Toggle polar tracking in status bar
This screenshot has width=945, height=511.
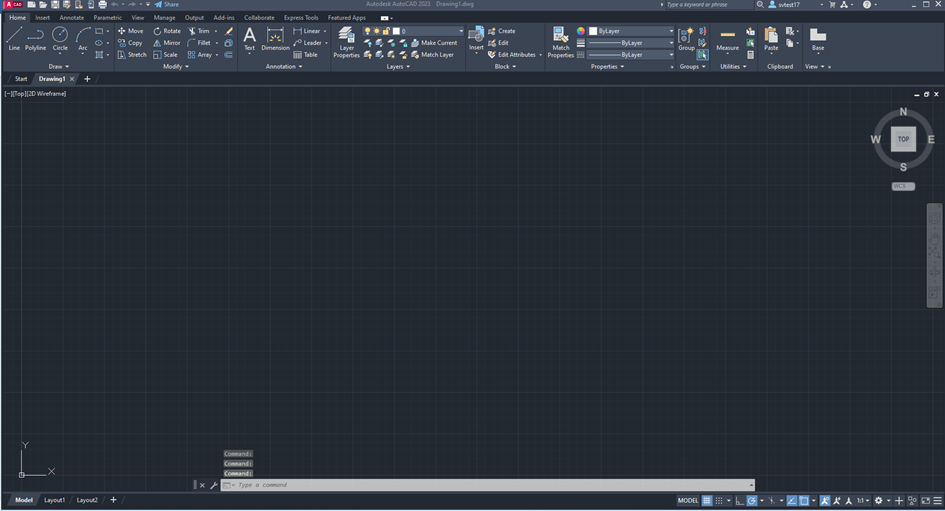coord(750,500)
